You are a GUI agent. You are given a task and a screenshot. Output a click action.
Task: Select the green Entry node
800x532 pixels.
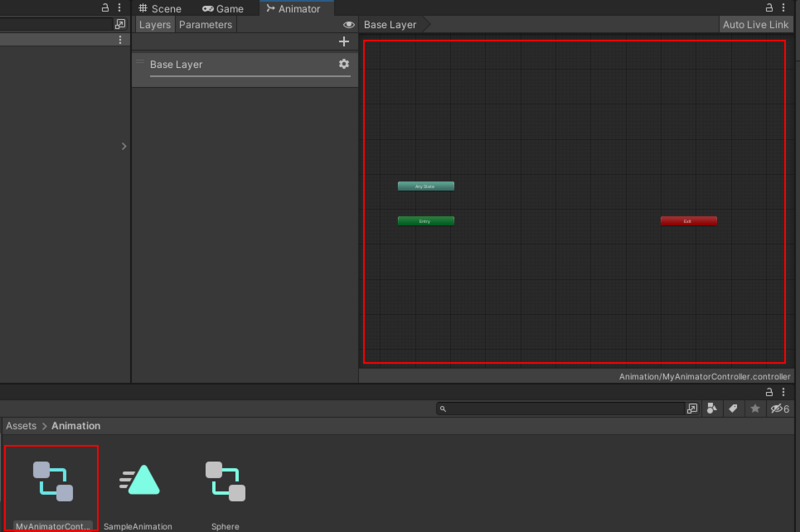[x=426, y=221]
